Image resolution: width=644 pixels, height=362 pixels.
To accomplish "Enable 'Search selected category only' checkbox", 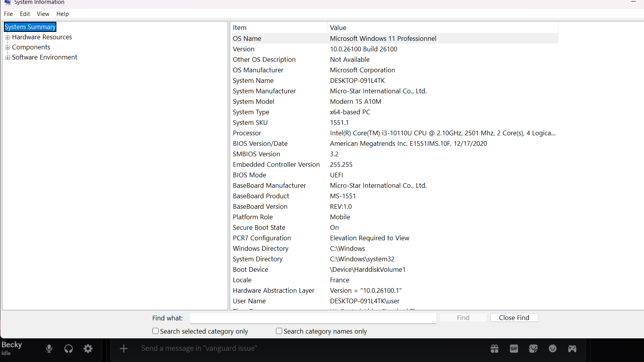I will tap(155, 331).
